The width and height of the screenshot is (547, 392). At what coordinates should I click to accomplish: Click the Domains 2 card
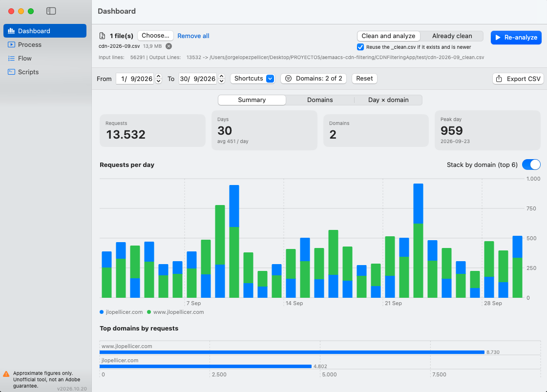point(376,130)
